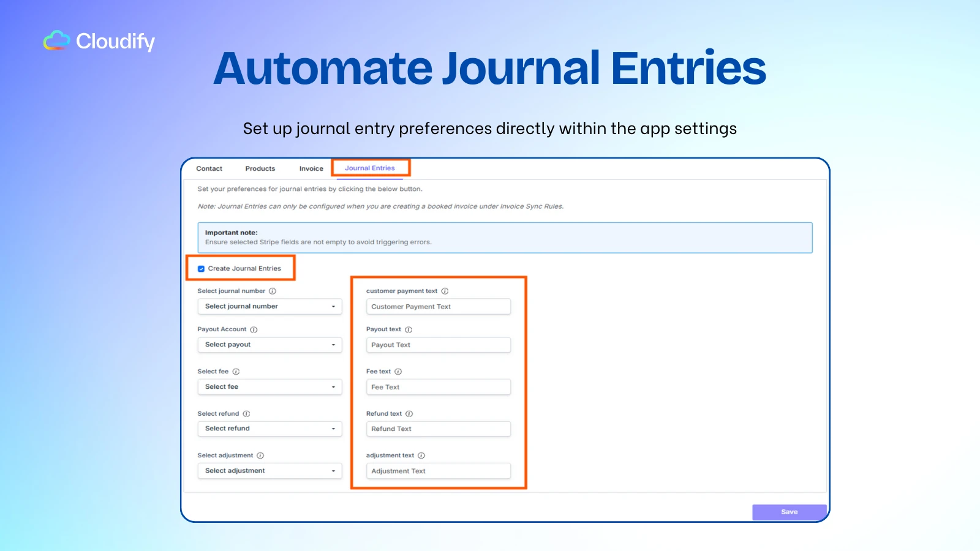This screenshot has height=551, width=980.
Task: Expand the Select refund dropdown
Action: pyautogui.click(x=269, y=429)
